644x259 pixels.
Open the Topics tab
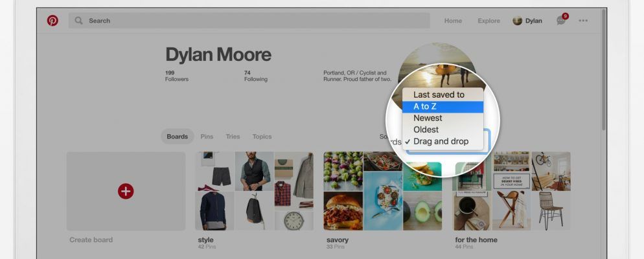tap(262, 137)
